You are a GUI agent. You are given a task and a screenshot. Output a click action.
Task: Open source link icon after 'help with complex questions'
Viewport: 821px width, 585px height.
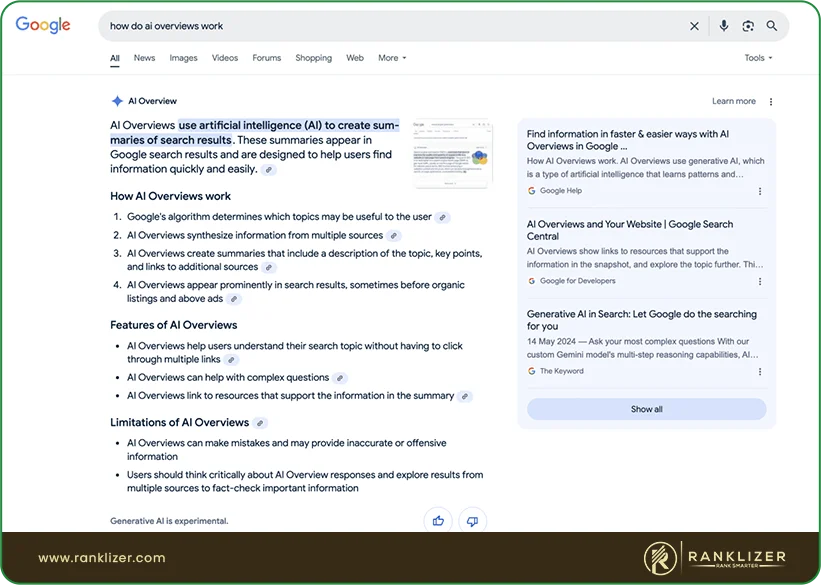340,378
